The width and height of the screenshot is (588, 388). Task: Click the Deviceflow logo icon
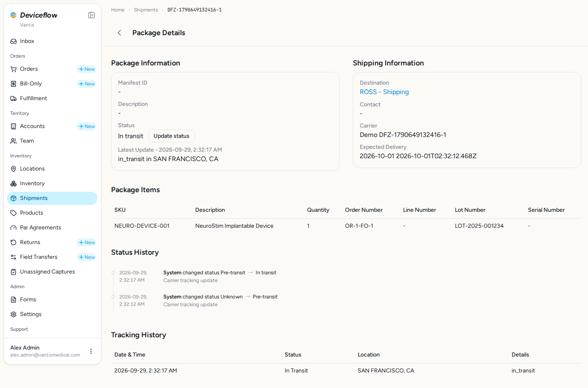pyautogui.click(x=13, y=15)
